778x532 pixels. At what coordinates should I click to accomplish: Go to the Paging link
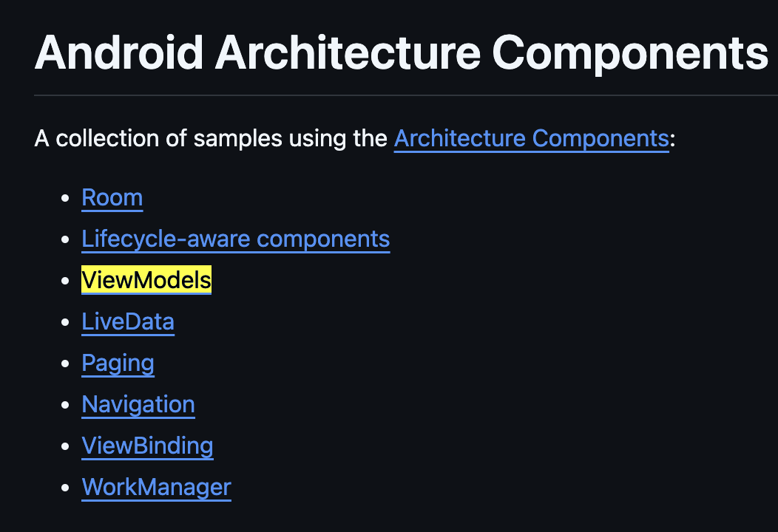118,363
